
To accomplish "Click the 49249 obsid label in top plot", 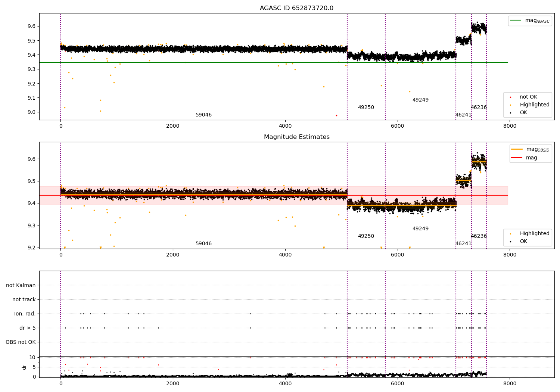I will [420, 100].
